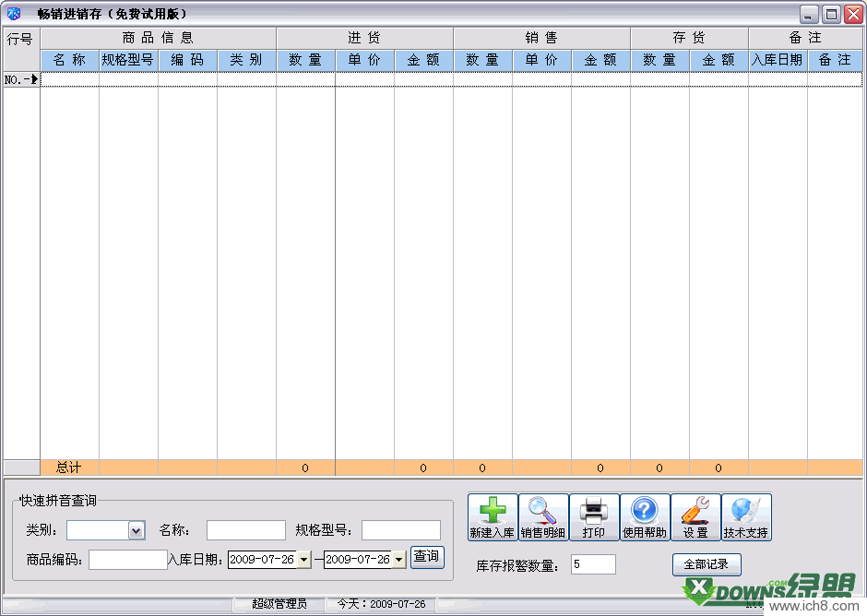Image resolution: width=867 pixels, height=616 pixels.
Task: Click the 全部记录 button
Action: (706, 564)
